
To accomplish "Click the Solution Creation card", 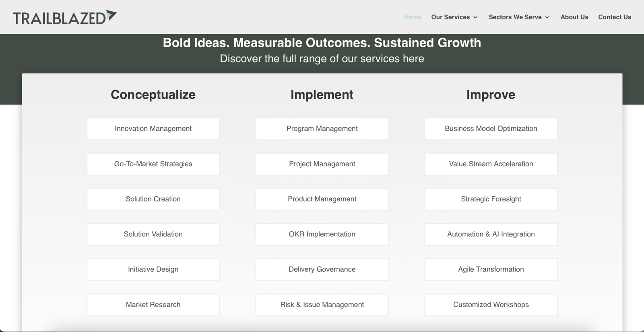I will pos(153,199).
